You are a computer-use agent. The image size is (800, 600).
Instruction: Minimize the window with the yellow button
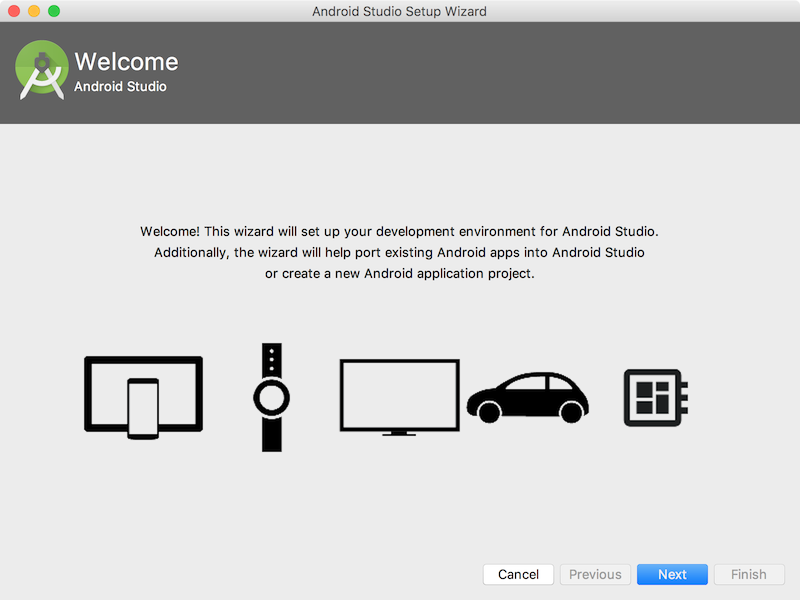point(34,11)
